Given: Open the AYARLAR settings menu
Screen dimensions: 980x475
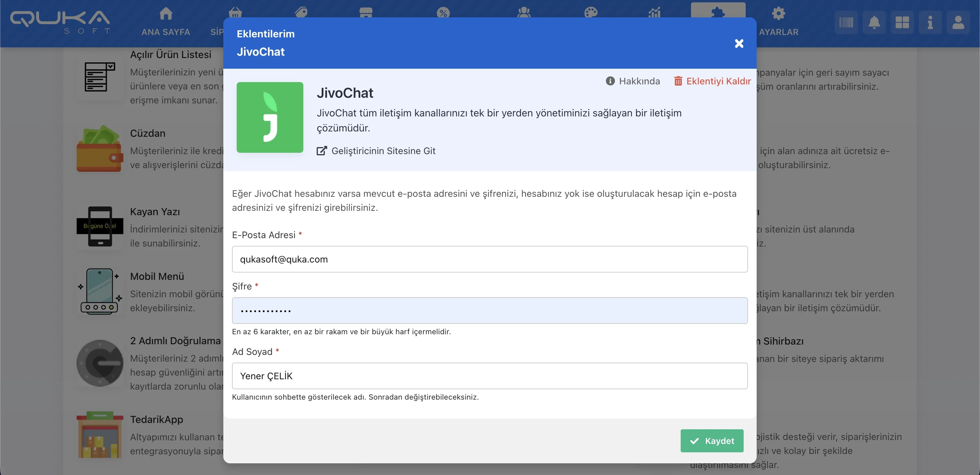Looking at the screenshot, I should (x=778, y=22).
